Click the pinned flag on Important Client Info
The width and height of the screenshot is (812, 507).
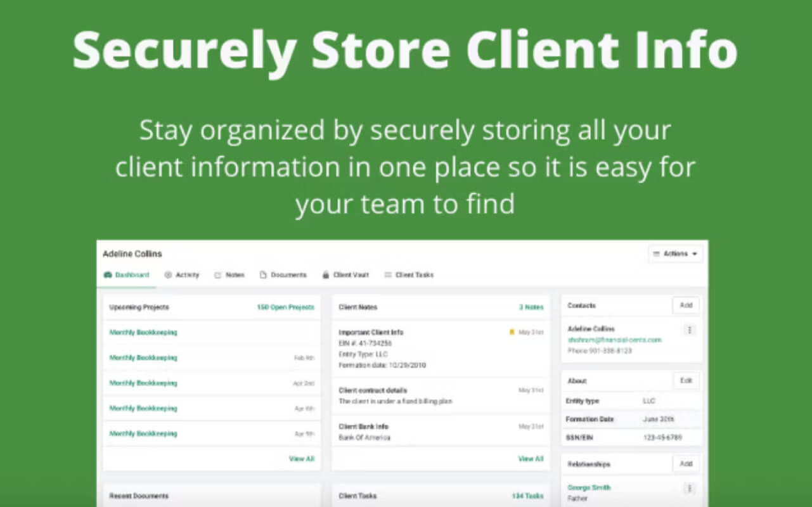pos(512,332)
